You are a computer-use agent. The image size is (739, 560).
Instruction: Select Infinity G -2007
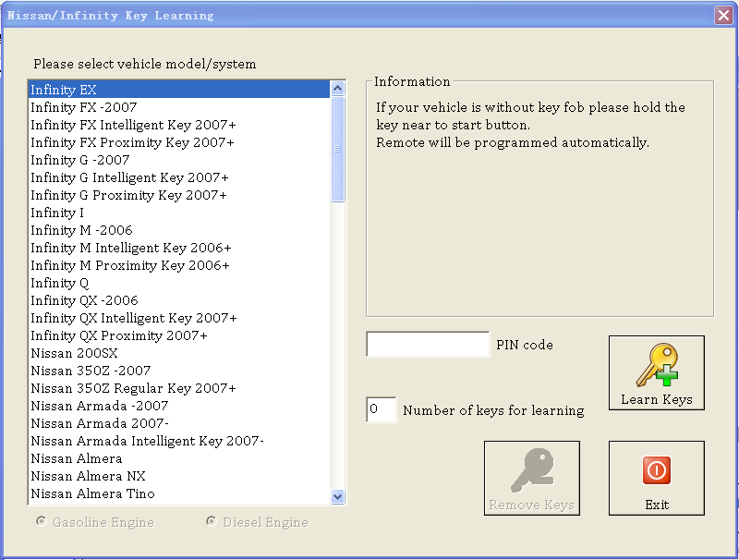pyautogui.click(x=179, y=160)
